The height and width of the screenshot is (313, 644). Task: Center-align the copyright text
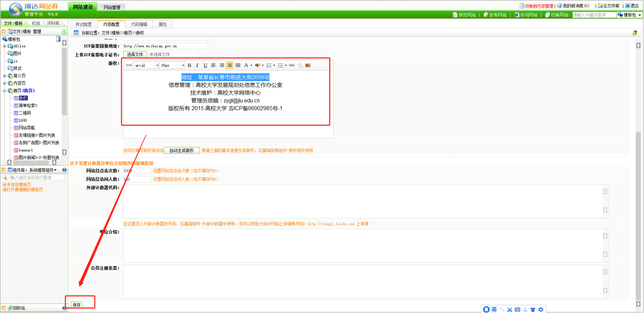coord(229,65)
